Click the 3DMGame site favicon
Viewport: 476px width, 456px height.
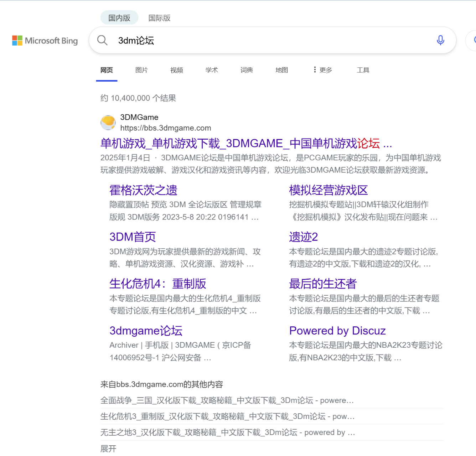pos(108,123)
